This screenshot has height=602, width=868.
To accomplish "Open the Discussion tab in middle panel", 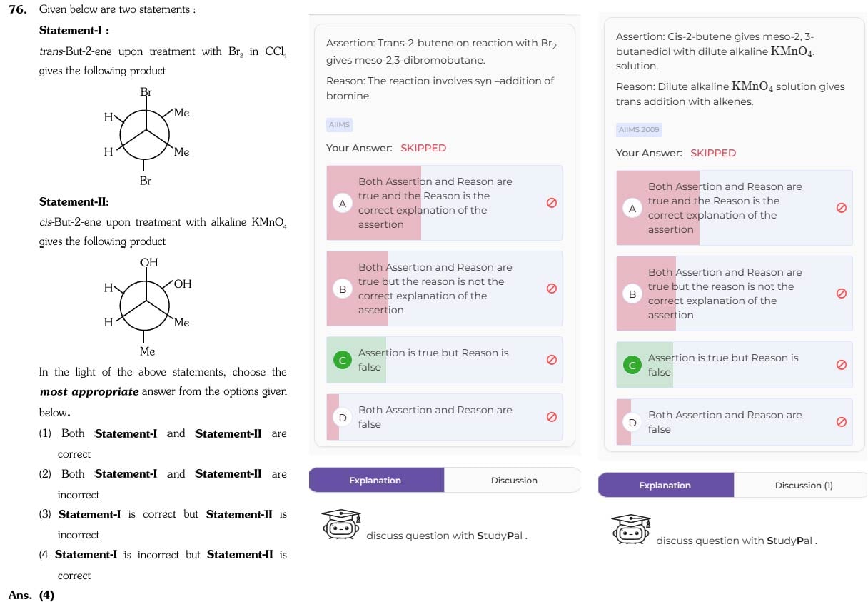I will (x=514, y=481).
